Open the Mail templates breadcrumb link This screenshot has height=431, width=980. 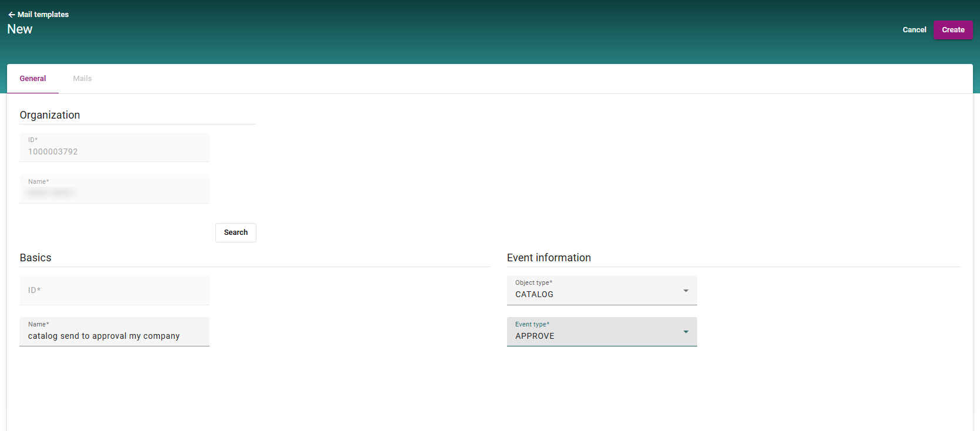point(43,15)
